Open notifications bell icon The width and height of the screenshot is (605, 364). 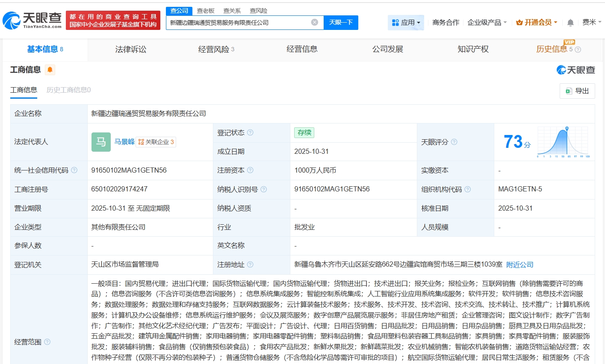point(570,23)
